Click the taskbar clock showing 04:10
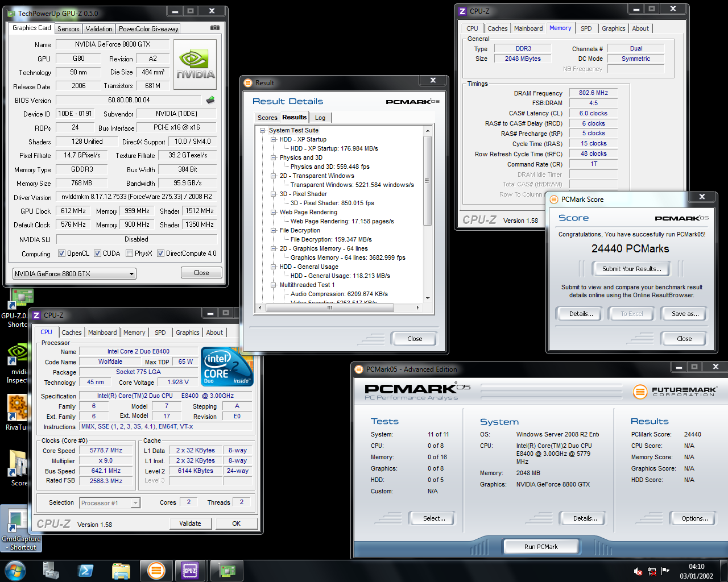 pyautogui.click(x=696, y=571)
